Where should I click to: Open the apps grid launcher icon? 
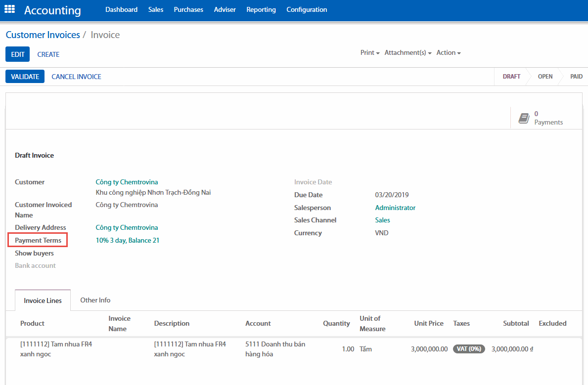pyautogui.click(x=9, y=9)
